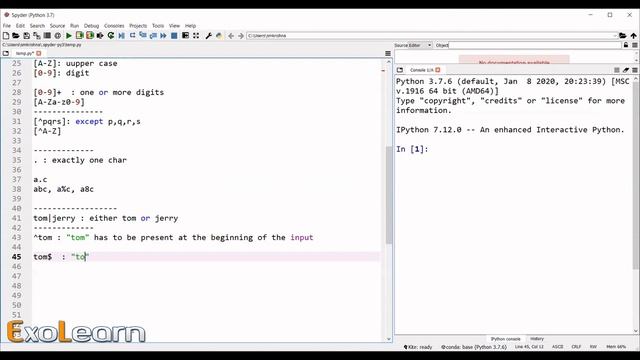The image size is (640, 360).
Task: Open Preferences with wrench icon
Action: point(209,36)
